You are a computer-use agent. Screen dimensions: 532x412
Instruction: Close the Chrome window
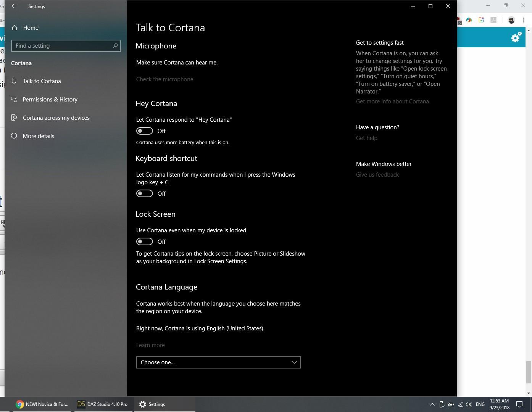point(523,6)
